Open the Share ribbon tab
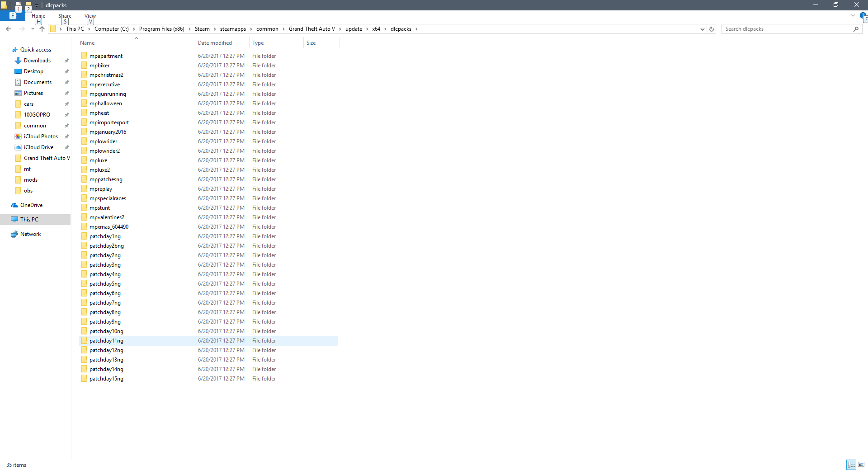 65,16
